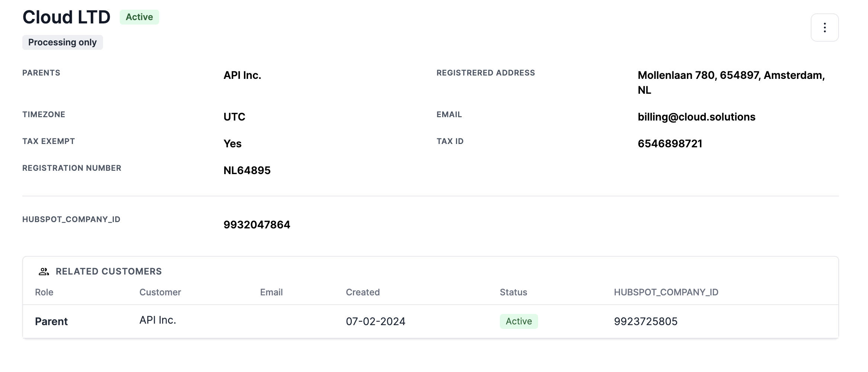Select the Status column header
The height and width of the screenshot is (372, 868).
(x=513, y=292)
